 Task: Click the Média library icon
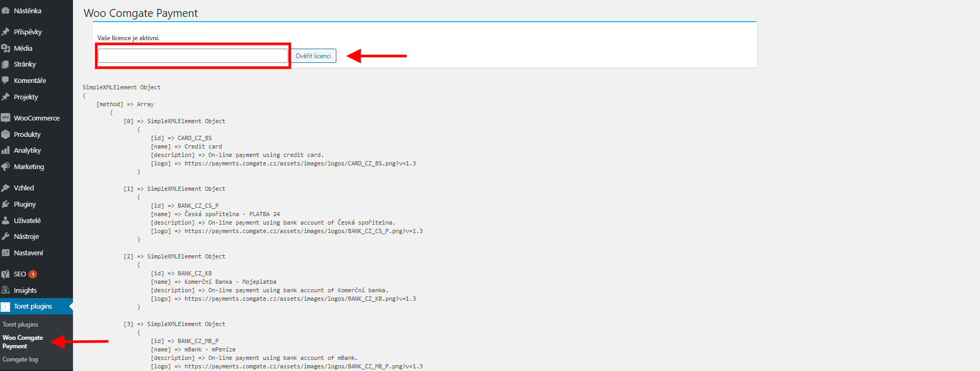click(x=5, y=48)
